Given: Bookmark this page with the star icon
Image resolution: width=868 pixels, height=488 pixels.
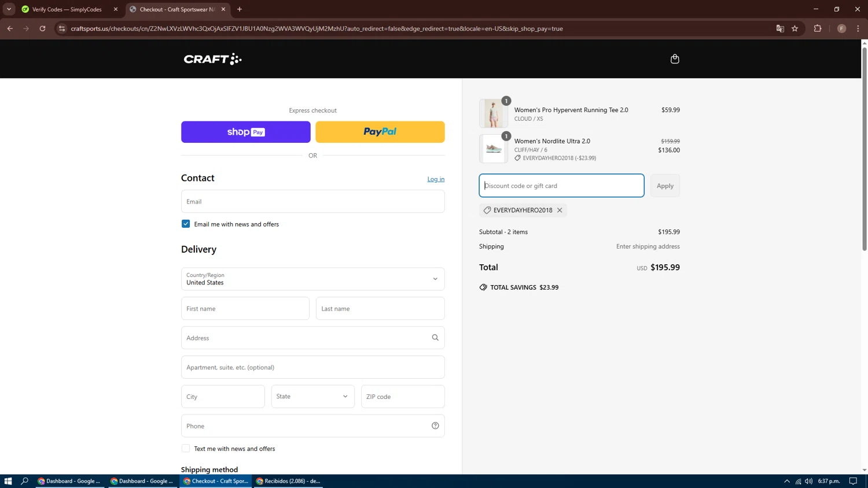Looking at the screenshot, I should [x=795, y=28].
